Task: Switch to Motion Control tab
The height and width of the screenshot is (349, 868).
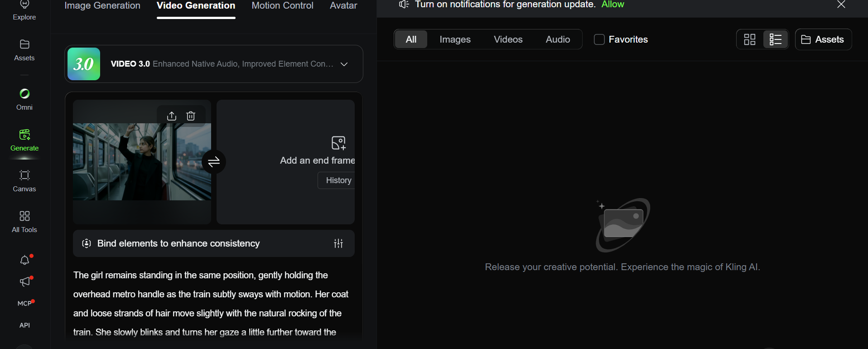Action: click(282, 6)
